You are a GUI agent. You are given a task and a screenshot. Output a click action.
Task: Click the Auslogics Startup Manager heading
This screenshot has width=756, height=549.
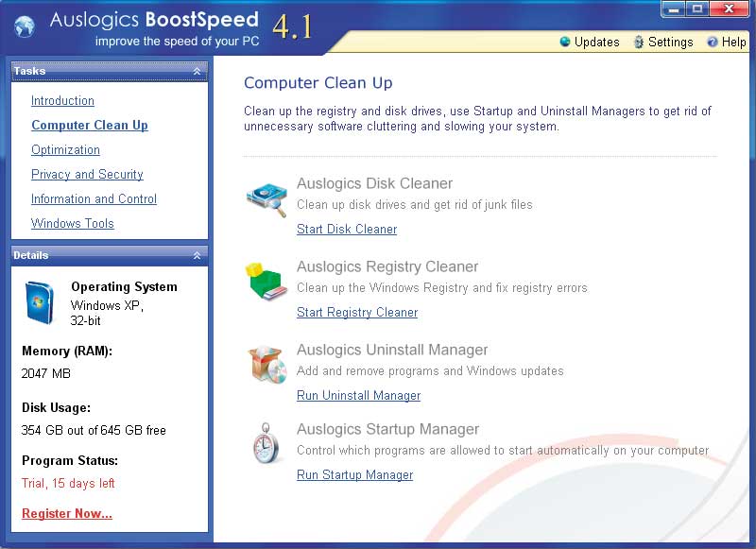(x=387, y=429)
